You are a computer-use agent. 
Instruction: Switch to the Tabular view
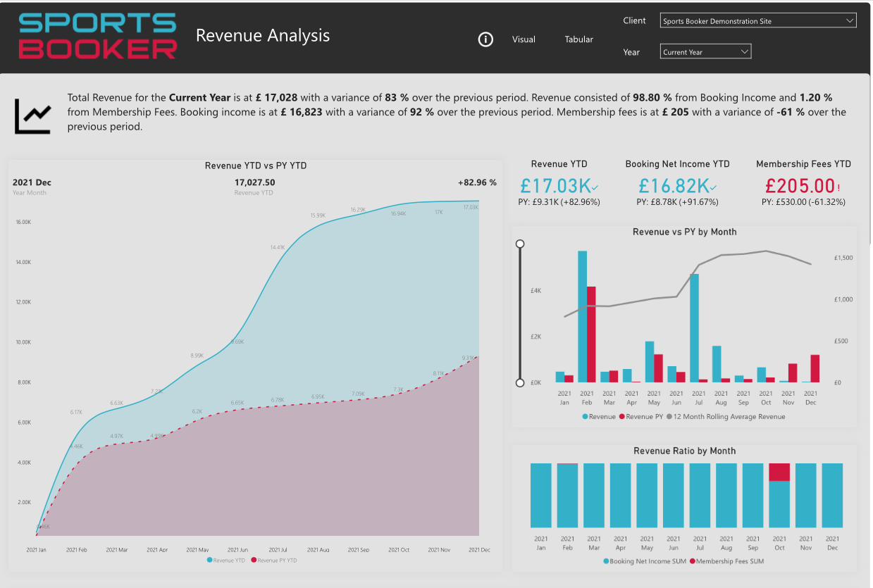click(x=578, y=39)
